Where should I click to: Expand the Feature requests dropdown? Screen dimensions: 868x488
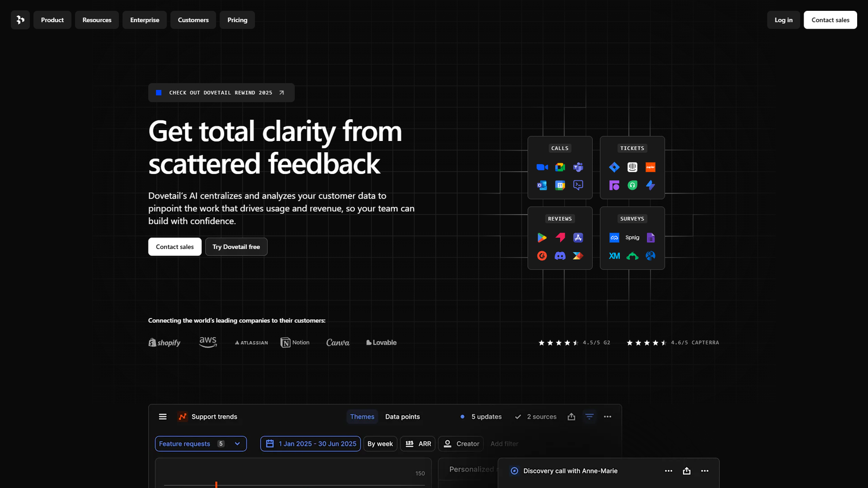201,444
